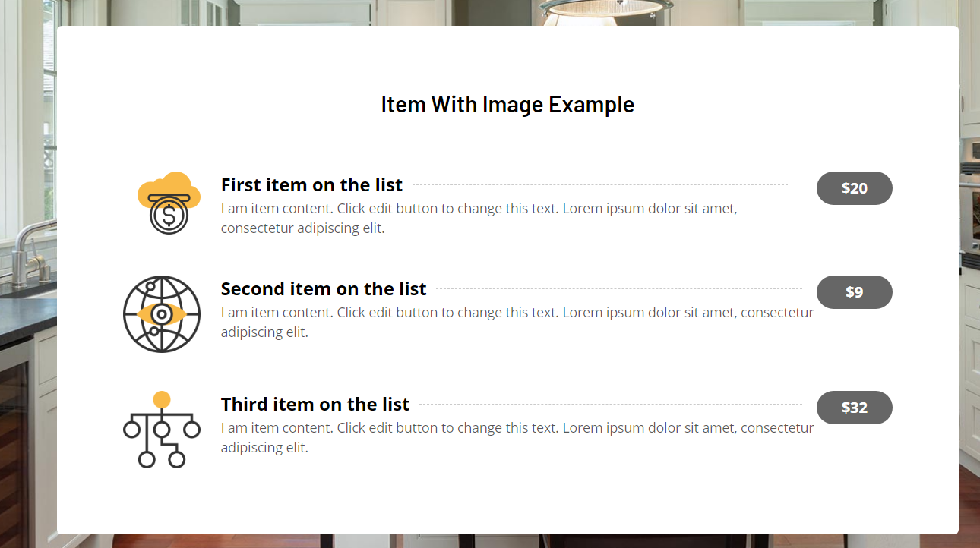The width and height of the screenshot is (980, 548).
Task: Click the "First item on the list" title
Action: point(311,185)
